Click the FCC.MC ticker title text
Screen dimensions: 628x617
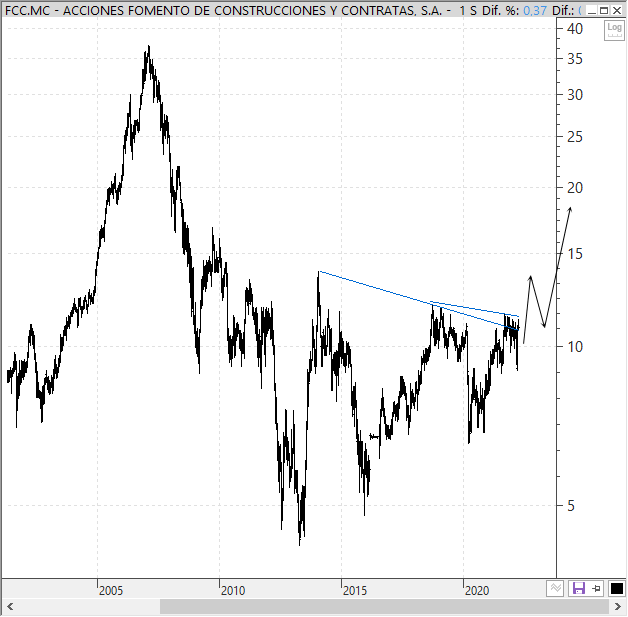(x=27, y=10)
